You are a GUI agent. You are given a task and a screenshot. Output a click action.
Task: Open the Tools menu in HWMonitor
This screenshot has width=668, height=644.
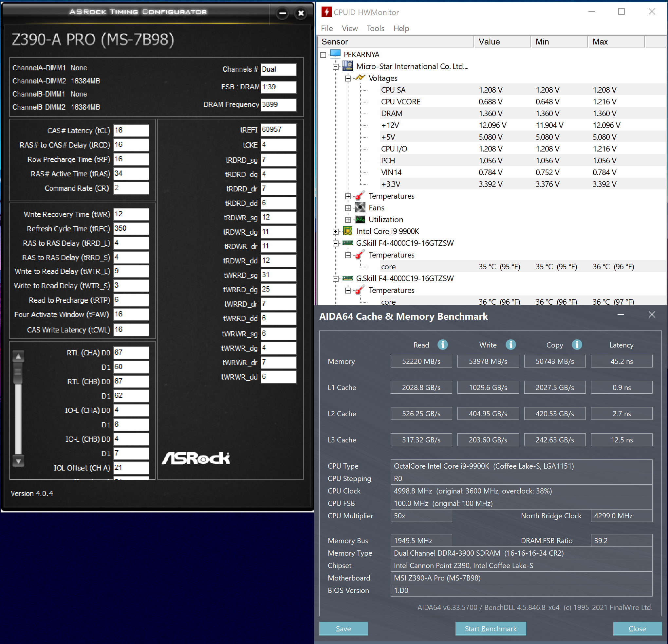click(x=375, y=28)
